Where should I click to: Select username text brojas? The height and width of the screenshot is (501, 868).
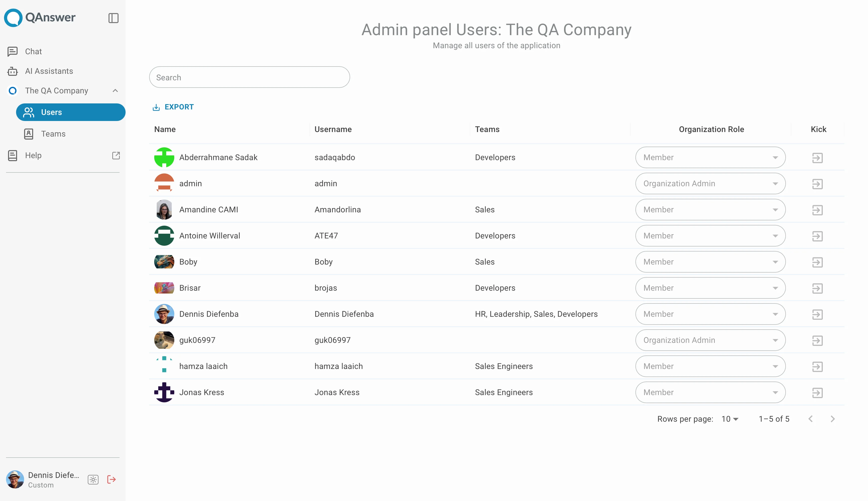tap(325, 288)
